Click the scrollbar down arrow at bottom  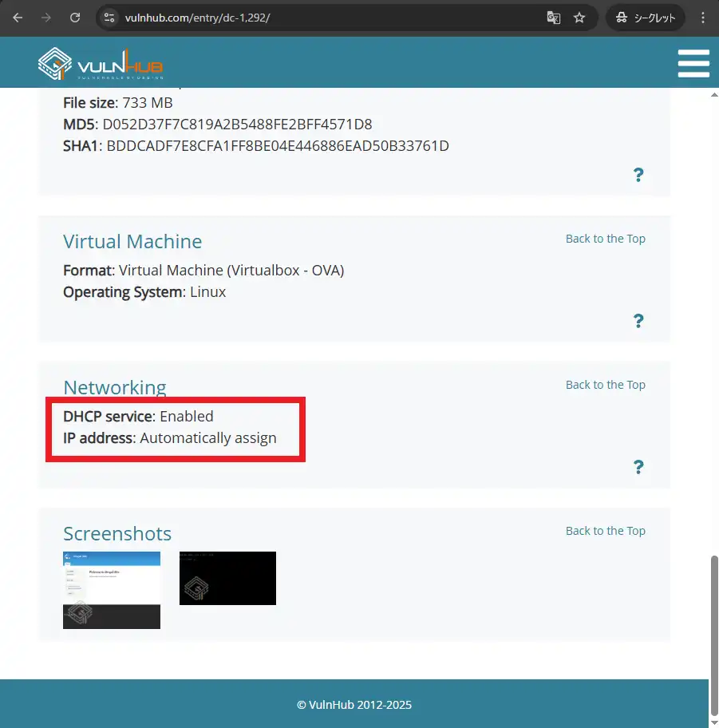[714, 721]
